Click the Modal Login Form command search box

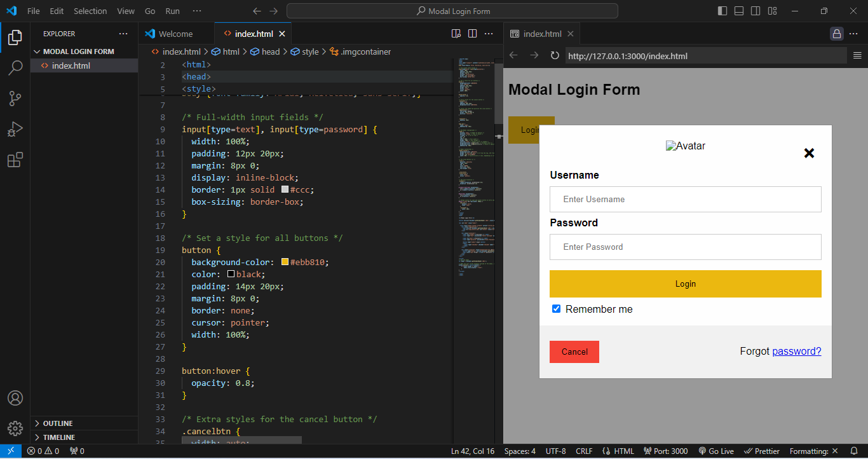pos(452,11)
